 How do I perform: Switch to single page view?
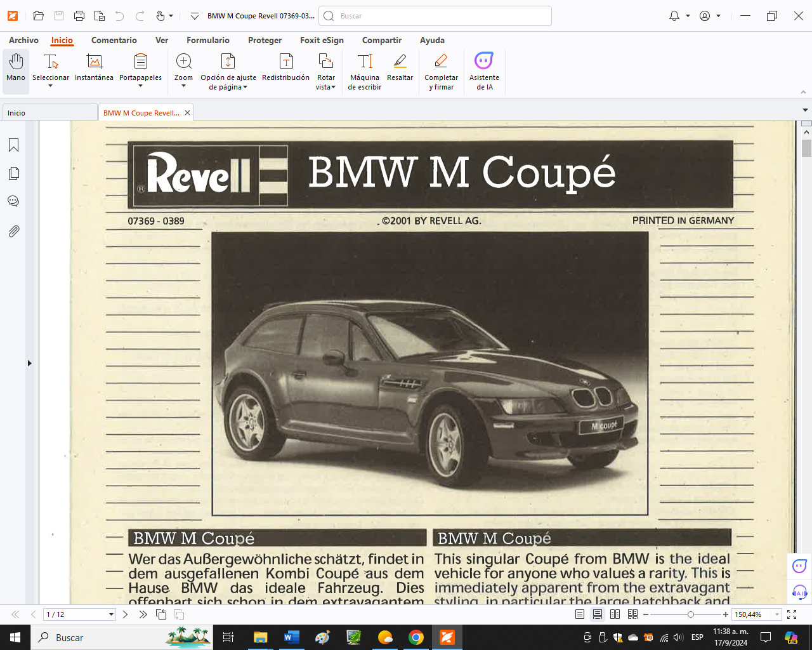coord(580,614)
